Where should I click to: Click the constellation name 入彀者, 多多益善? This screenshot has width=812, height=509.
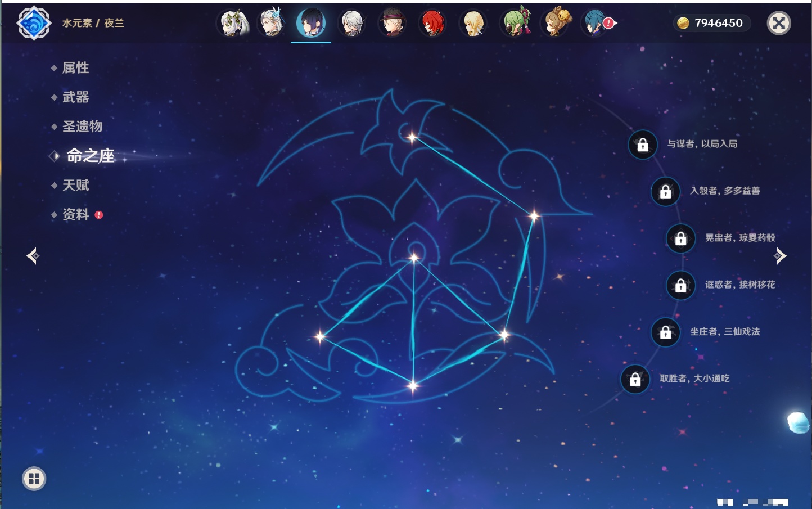[x=725, y=191]
